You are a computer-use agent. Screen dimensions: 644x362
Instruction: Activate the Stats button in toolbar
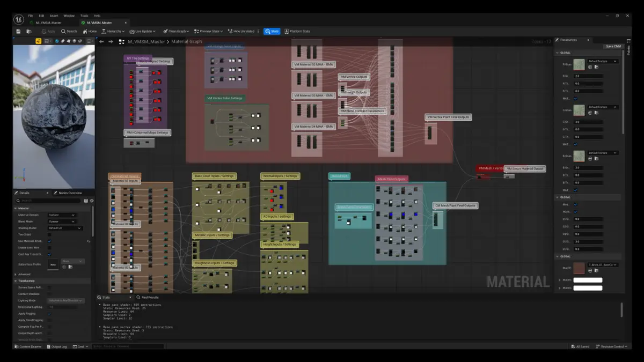272,31
